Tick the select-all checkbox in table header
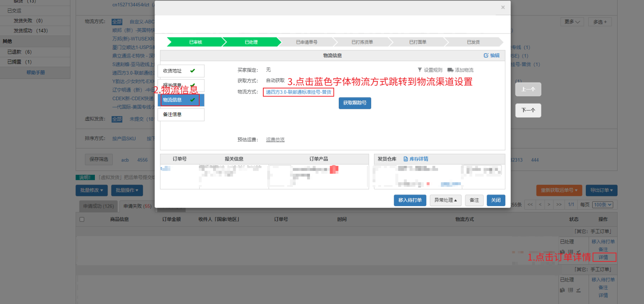Screen dimensions: 644x304 [x=82, y=220]
